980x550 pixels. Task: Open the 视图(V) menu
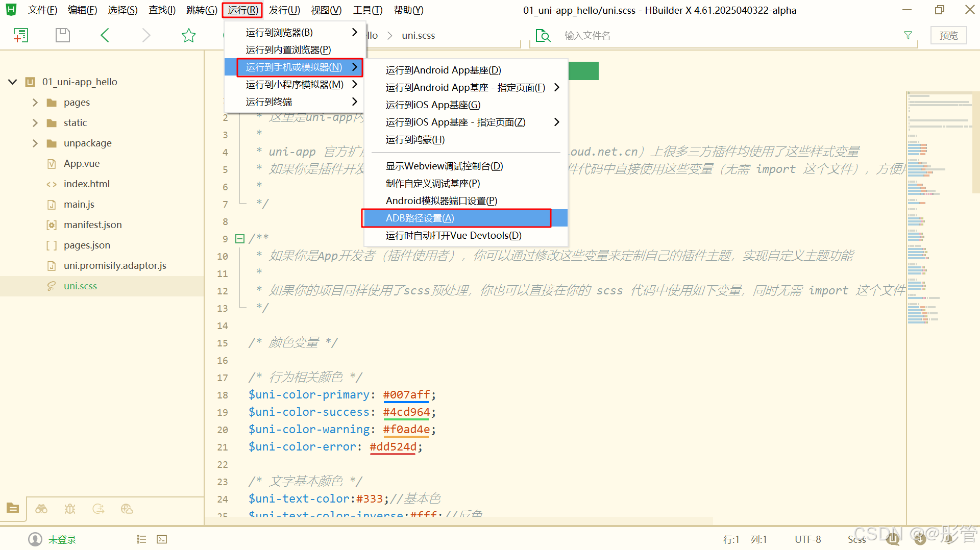326,10
